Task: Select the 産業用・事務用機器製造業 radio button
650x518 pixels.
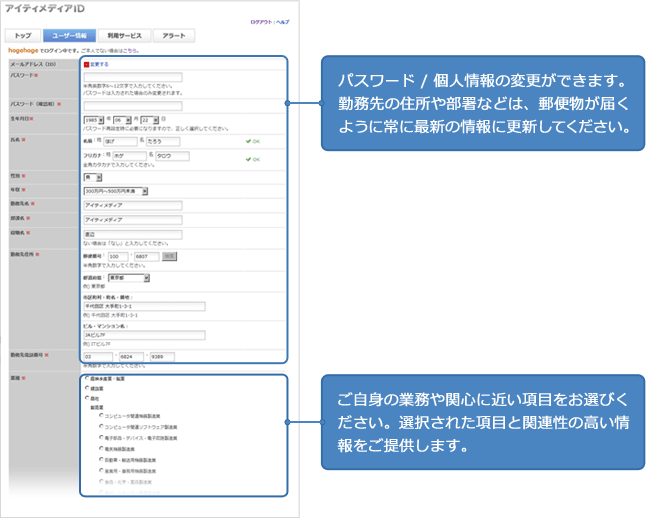Action: [101, 471]
